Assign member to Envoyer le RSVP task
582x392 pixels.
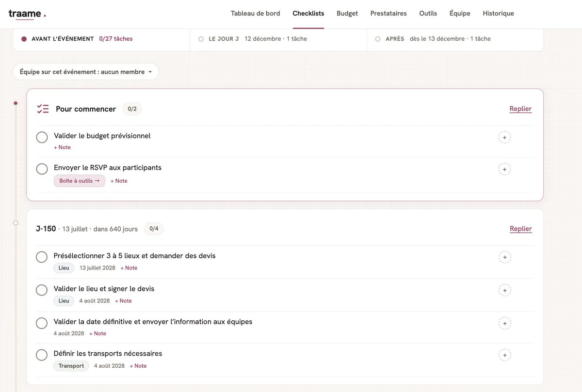coord(504,170)
